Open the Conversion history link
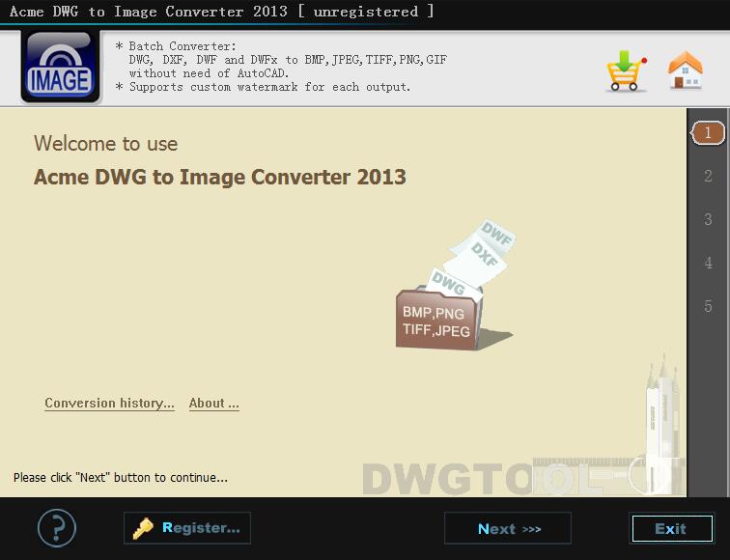Viewport: 730px width, 560px height. (109, 404)
